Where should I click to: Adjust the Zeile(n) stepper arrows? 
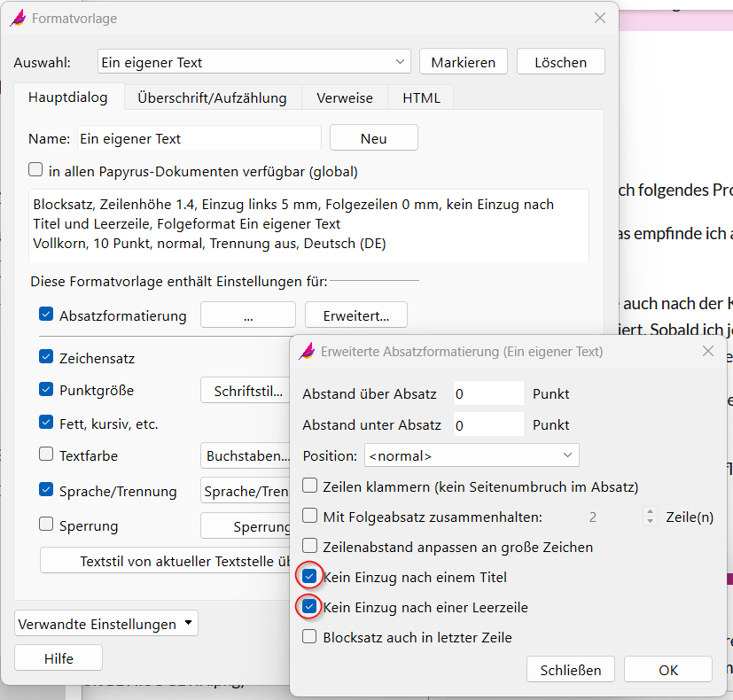(651, 517)
